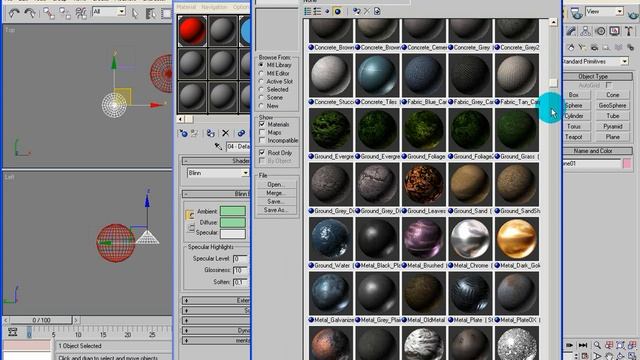Viewport: 640px width, 360px height.
Task: Expand the Extended Parameters rollout
Action: [216, 300]
